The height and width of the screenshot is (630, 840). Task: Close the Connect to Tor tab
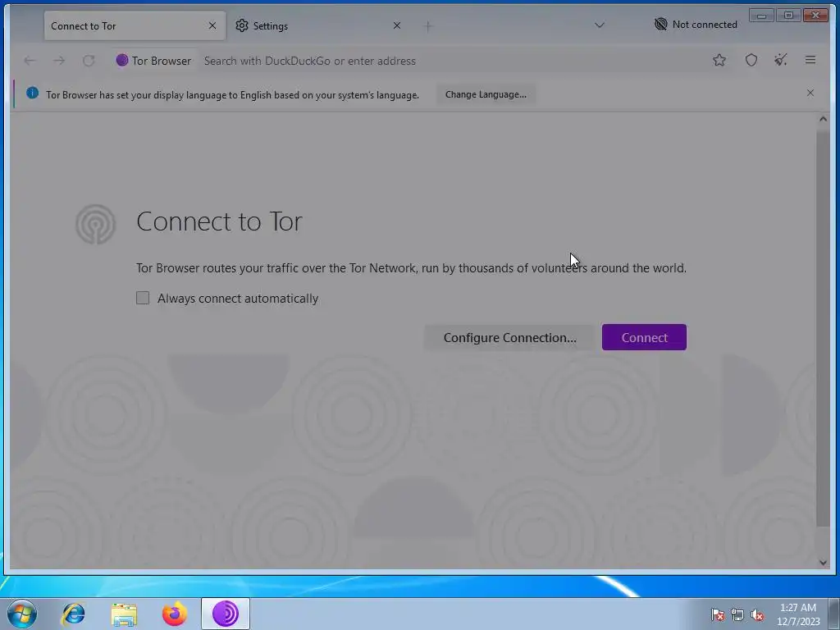pyautogui.click(x=212, y=25)
